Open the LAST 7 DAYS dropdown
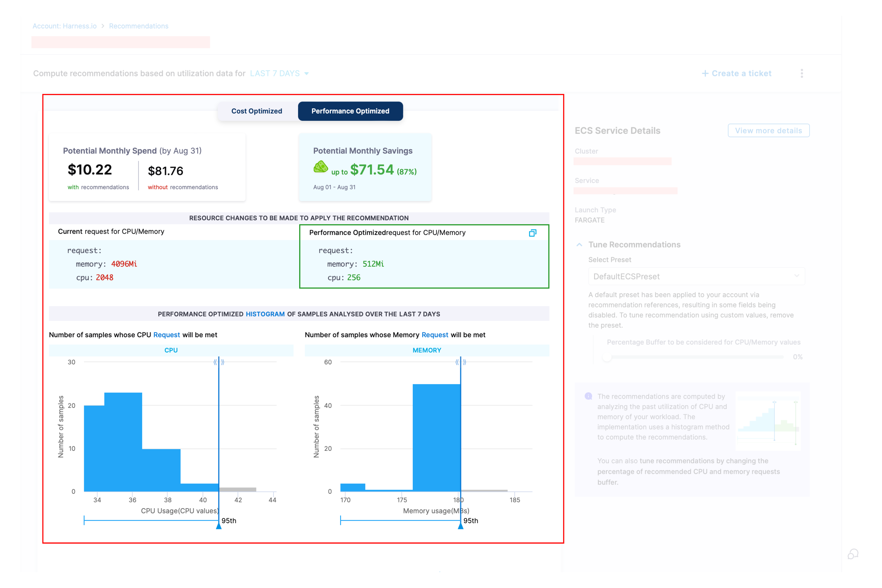 click(279, 73)
